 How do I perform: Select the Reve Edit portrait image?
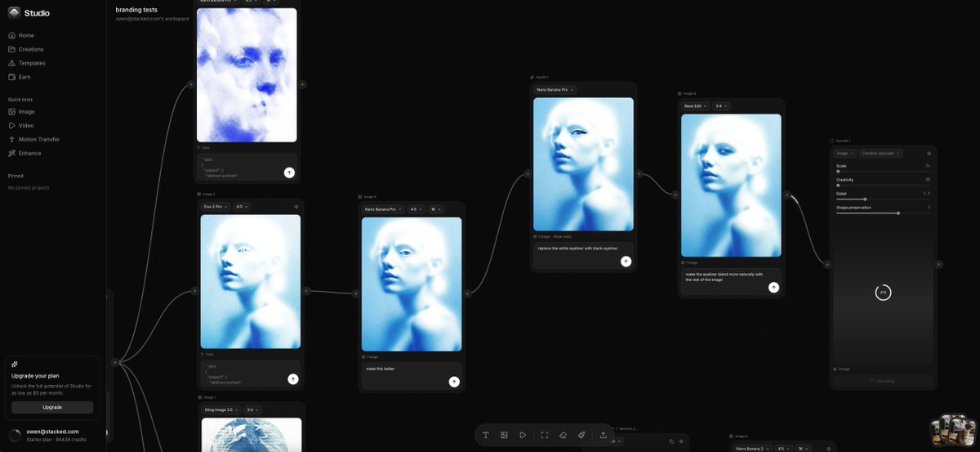click(731, 186)
